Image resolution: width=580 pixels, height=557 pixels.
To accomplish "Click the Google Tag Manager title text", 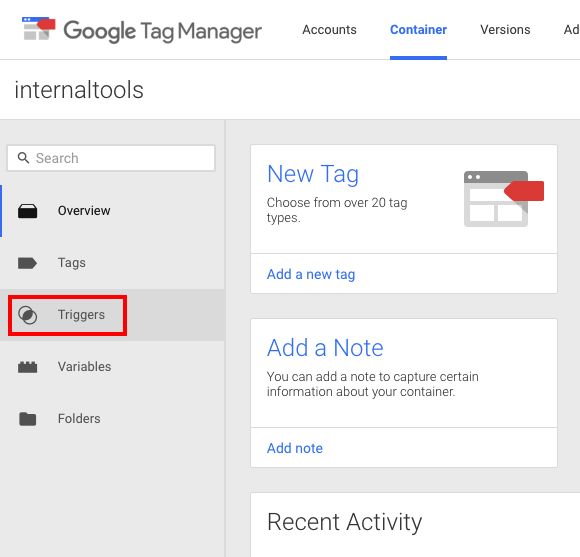I will [163, 31].
